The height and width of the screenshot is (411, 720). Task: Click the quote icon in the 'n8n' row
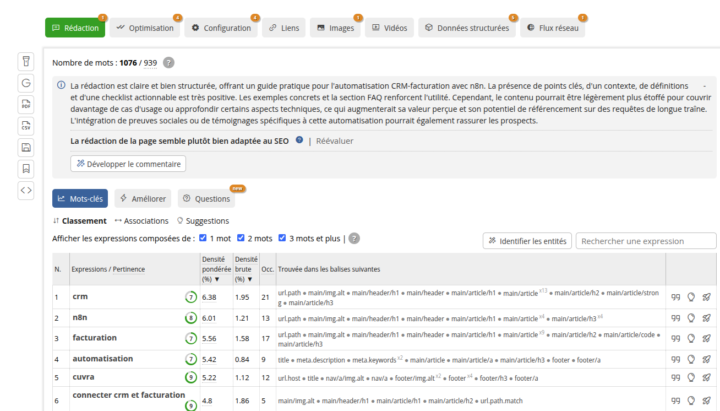point(675,318)
